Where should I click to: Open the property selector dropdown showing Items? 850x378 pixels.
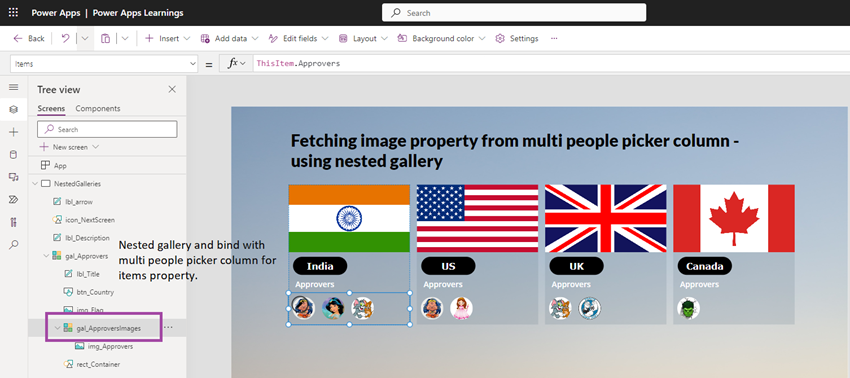click(x=104, y=63)
